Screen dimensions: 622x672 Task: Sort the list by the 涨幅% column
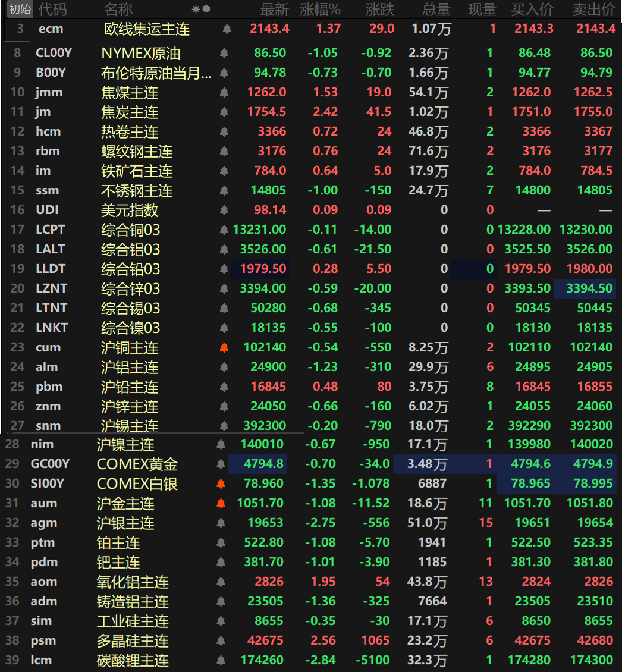pyautogui.click(x=319, y=9)
